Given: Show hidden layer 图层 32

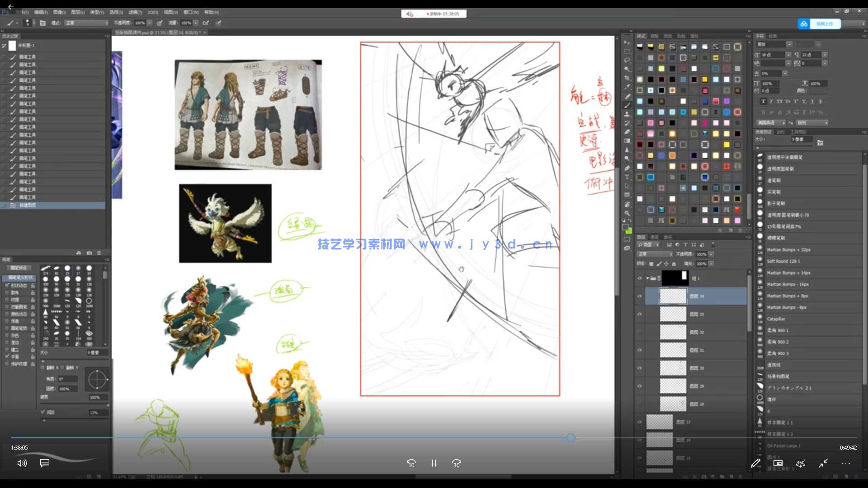Looking at the screenshot, I should click(x=639, y=332).
